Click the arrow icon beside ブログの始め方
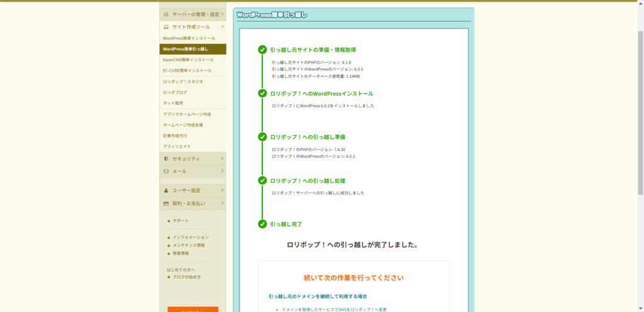 coord(169,277)
